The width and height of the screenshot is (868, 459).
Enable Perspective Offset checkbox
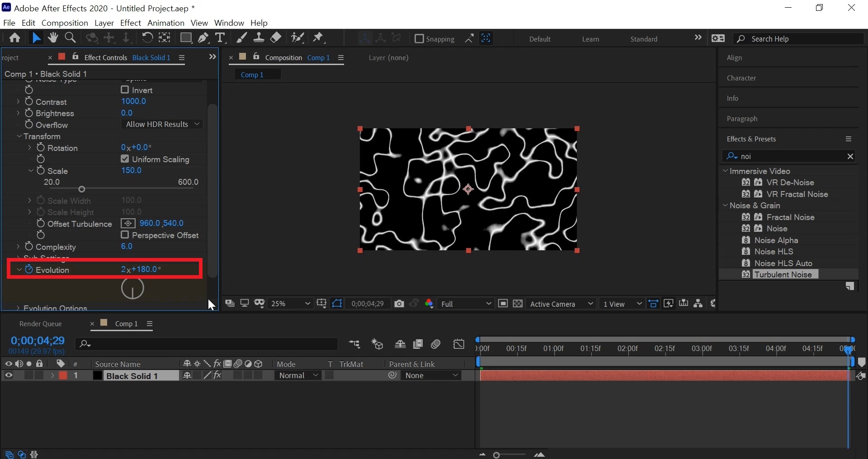point(125,235)
